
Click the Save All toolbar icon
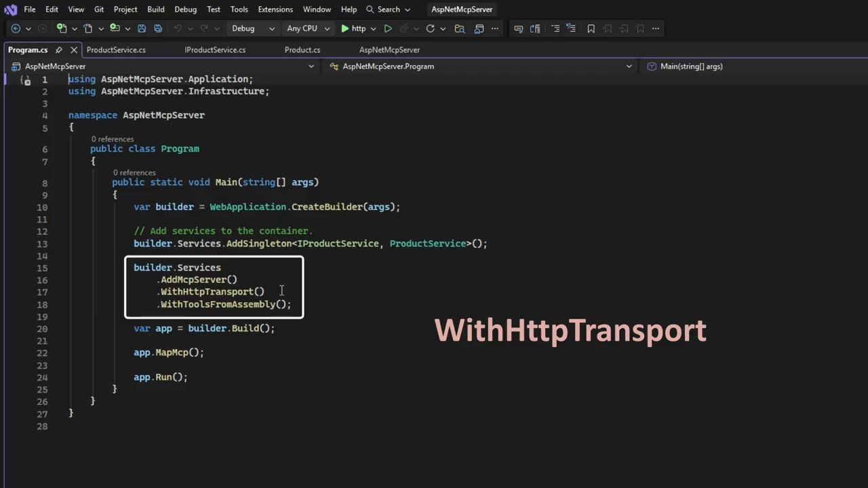[158, 28]
